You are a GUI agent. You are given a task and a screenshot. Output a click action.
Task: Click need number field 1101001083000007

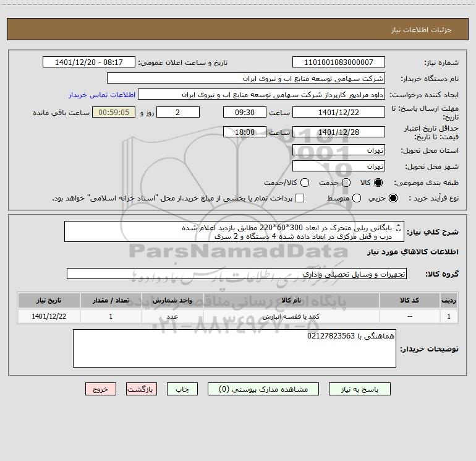tap(339, 62)
